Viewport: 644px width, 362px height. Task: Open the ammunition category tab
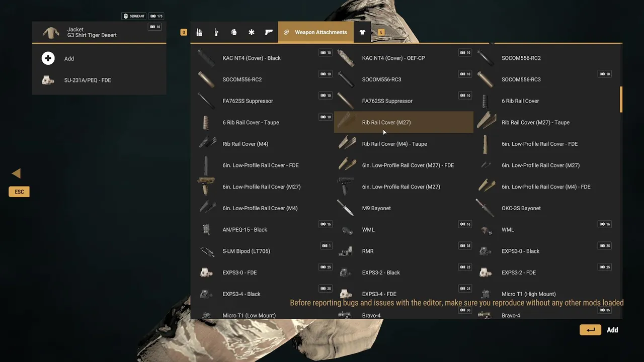click(x=199, y=32)
